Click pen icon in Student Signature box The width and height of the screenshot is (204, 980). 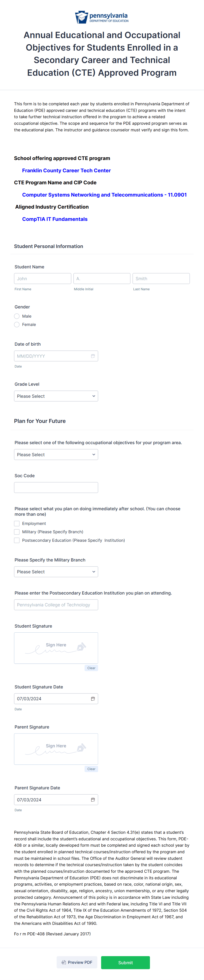[81, 647]
